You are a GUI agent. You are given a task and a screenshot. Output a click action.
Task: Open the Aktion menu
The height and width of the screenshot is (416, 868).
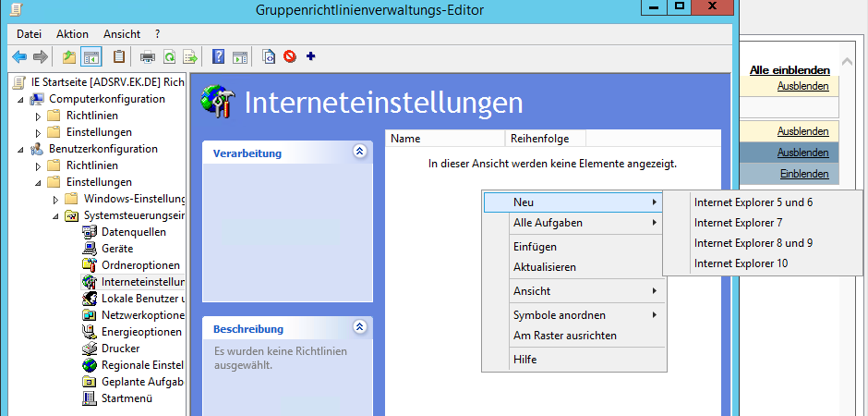point(72,34)
